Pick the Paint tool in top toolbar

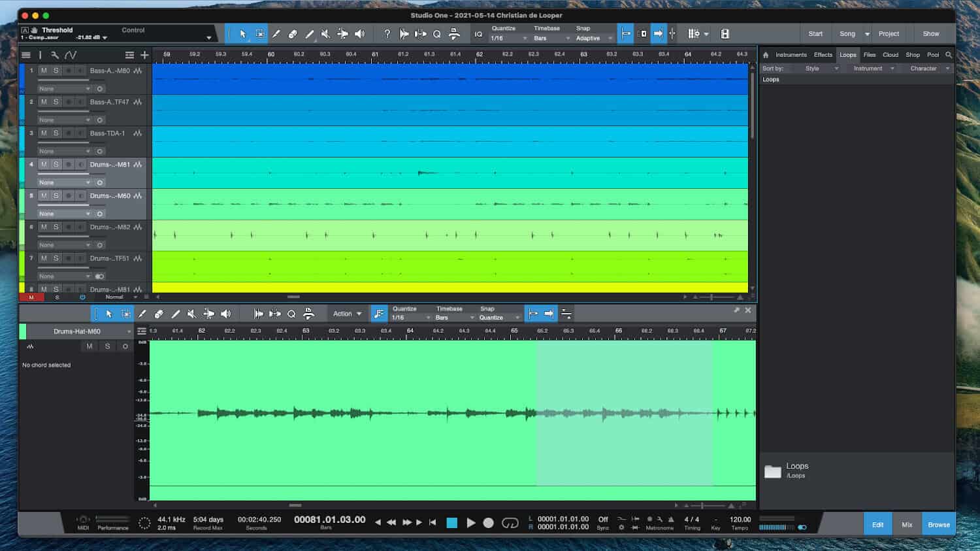click(309, 34)
